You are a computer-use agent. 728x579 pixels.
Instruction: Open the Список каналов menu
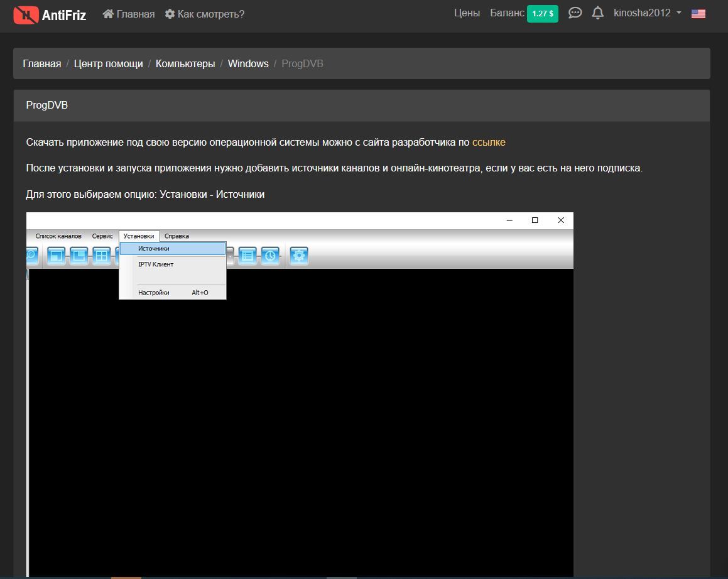point(58,236)
